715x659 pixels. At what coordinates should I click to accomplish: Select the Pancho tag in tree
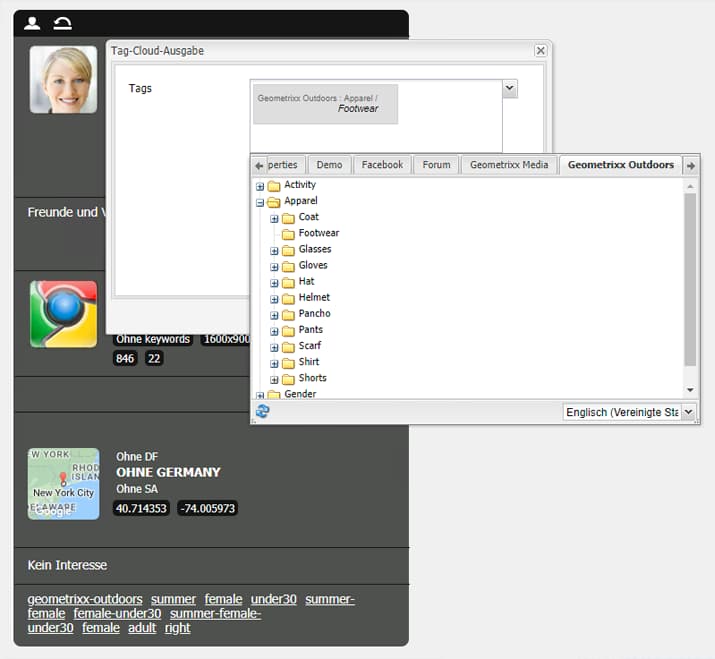tap(314, 313)
